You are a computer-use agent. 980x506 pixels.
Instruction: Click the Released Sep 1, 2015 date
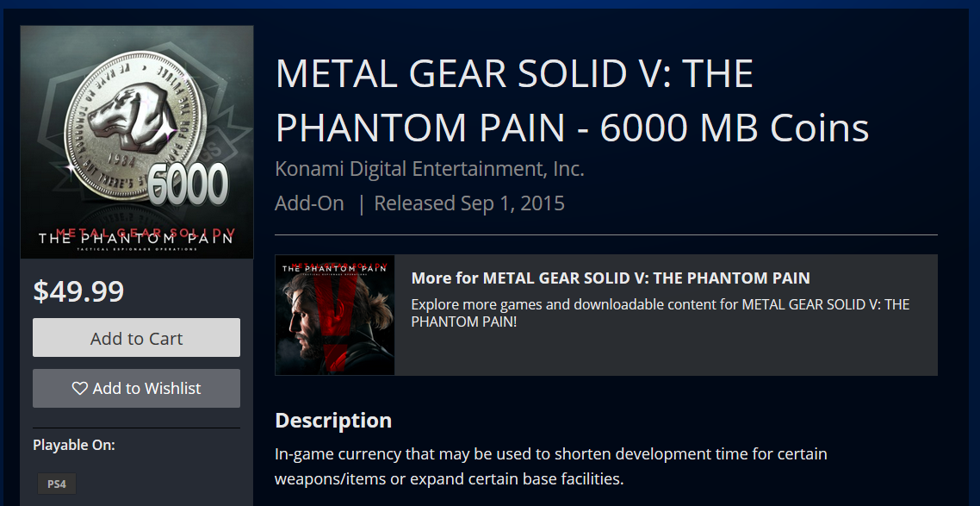point(469,203)
